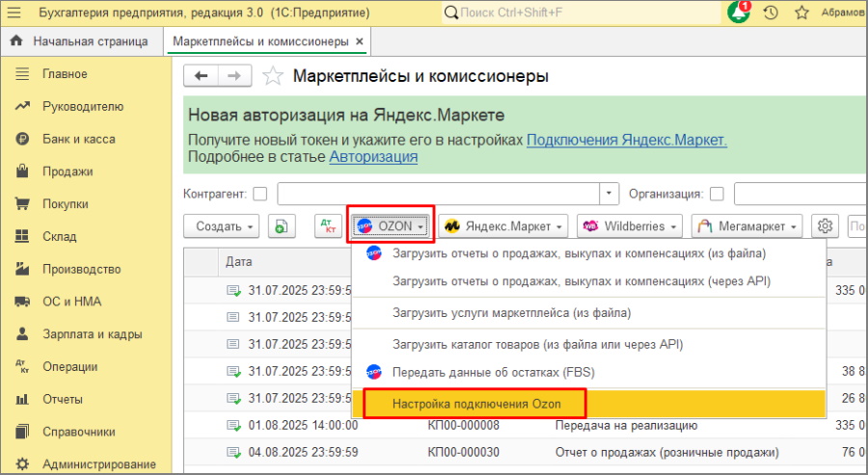The image size is (868, 475).
Task: Open the gear settings button in toolbar
Action: pyautogui.click(x=825, y=226)
